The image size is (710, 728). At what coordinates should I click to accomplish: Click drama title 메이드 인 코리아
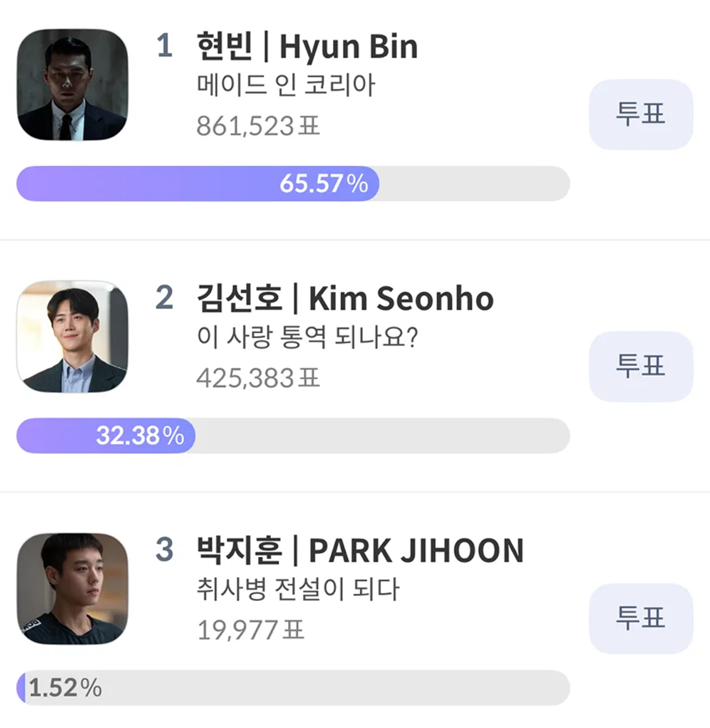tap(286, 85)
